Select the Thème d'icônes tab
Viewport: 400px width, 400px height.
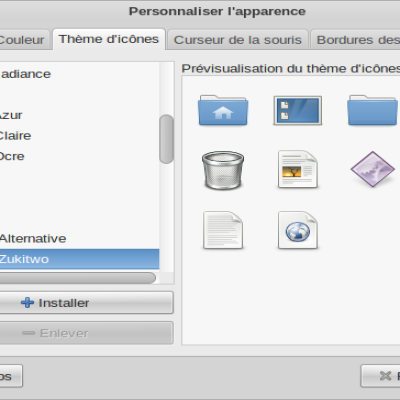pyautogui.click(x=109, y=39)
